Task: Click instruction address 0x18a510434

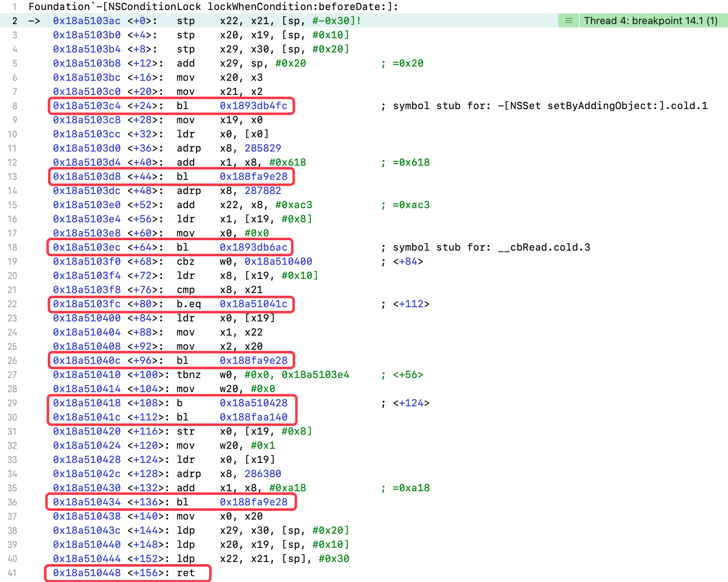Action: (87, 502)
